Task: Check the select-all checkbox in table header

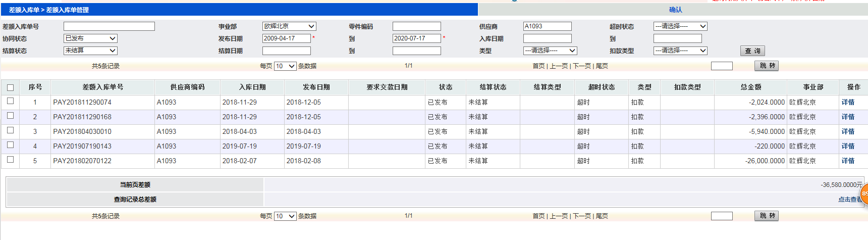Action: coord(10,87)
